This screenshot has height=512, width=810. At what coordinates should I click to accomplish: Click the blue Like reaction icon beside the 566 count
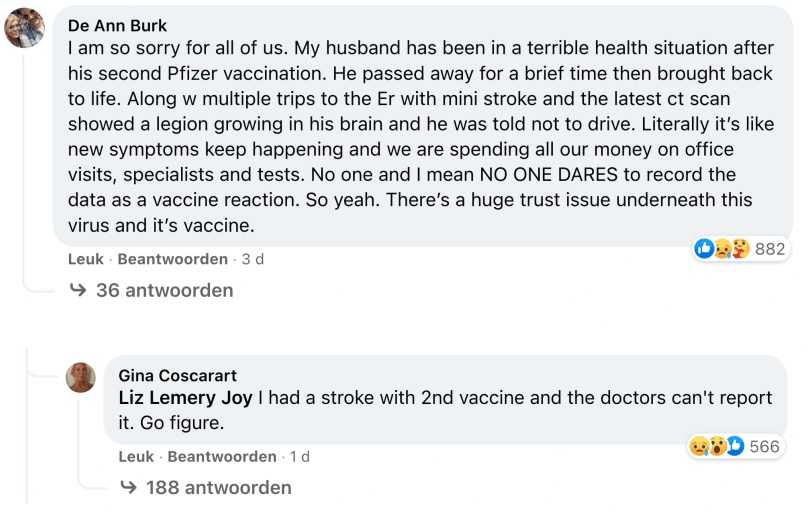click(734, 446)
